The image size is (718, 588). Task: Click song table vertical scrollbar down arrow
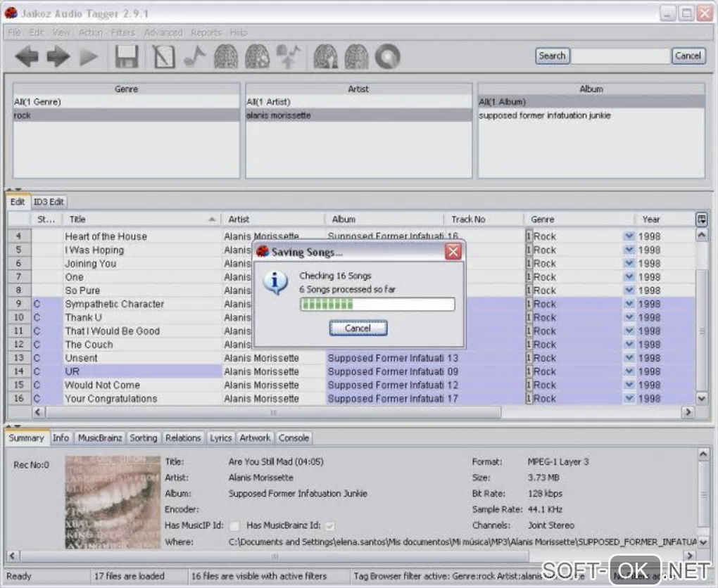pos(701,399)
